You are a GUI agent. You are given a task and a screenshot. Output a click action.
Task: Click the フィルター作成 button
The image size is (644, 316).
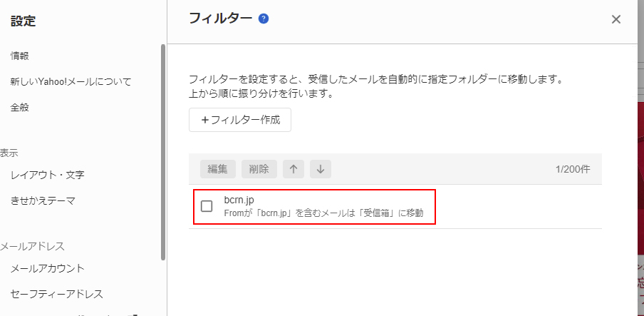240,120
